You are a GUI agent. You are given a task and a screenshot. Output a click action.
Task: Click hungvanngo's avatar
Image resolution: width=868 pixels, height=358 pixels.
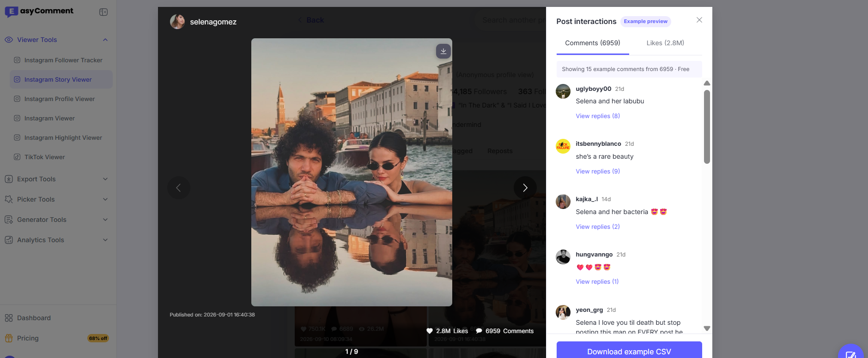[x=563, y=257]
